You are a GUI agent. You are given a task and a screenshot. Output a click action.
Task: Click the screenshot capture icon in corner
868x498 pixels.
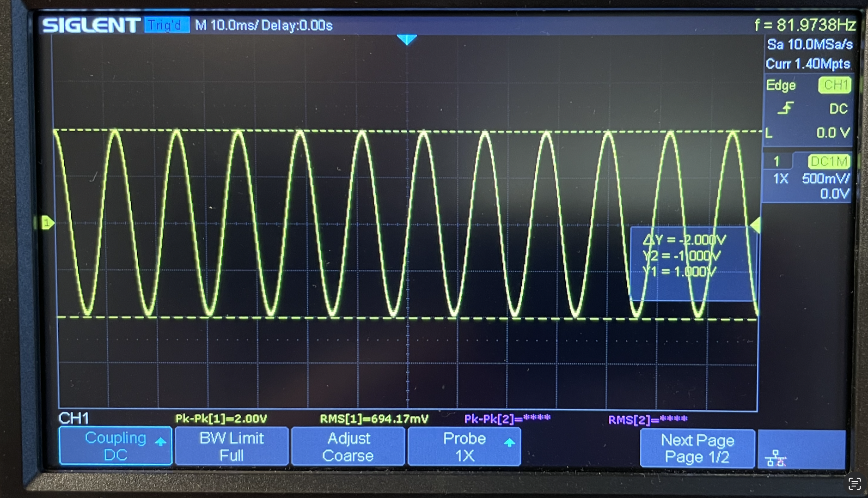(x=854, y=484)
